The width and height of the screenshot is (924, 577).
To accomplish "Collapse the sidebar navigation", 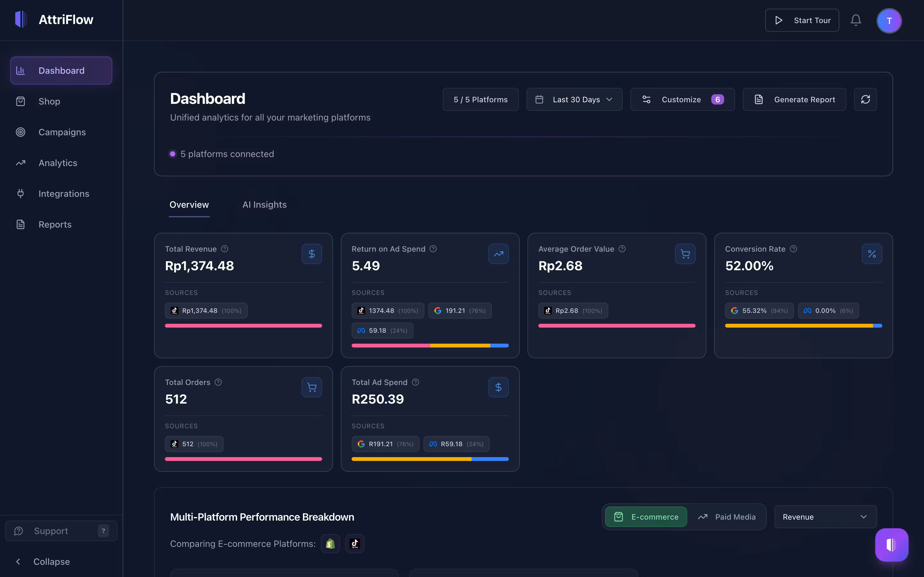I will (x=43, y=561).
